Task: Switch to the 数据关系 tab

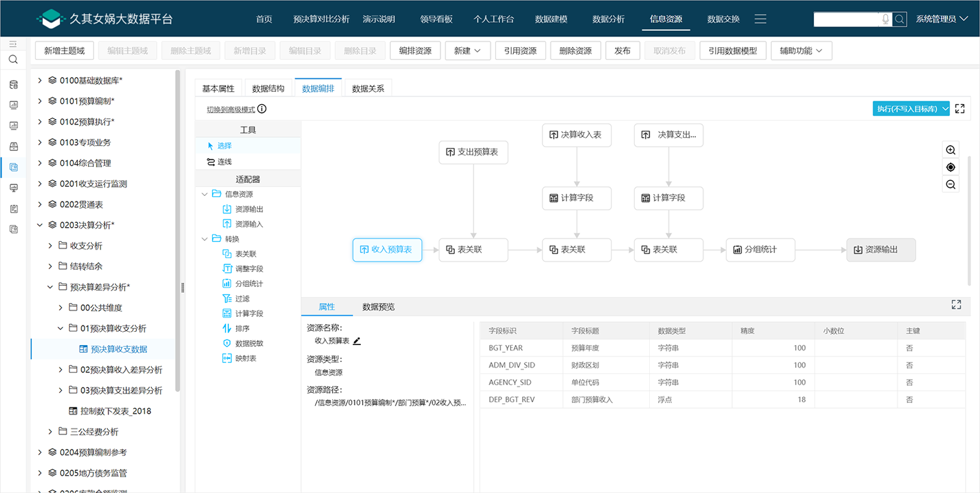Action: click(368, 89)
